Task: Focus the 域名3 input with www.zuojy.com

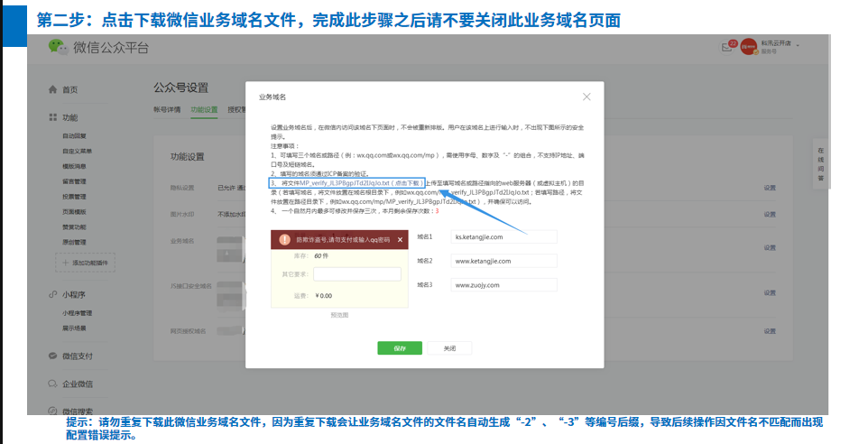Action: (503, 285)
